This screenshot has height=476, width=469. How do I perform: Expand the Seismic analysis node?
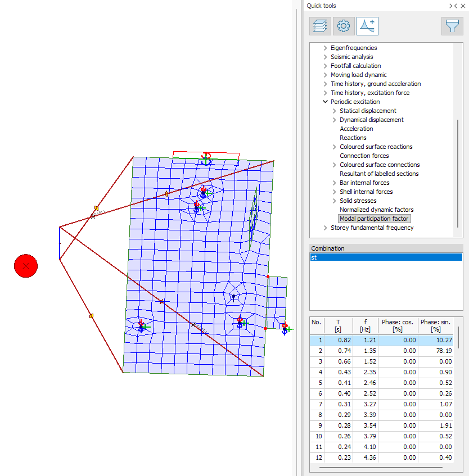tap(326, 57)
